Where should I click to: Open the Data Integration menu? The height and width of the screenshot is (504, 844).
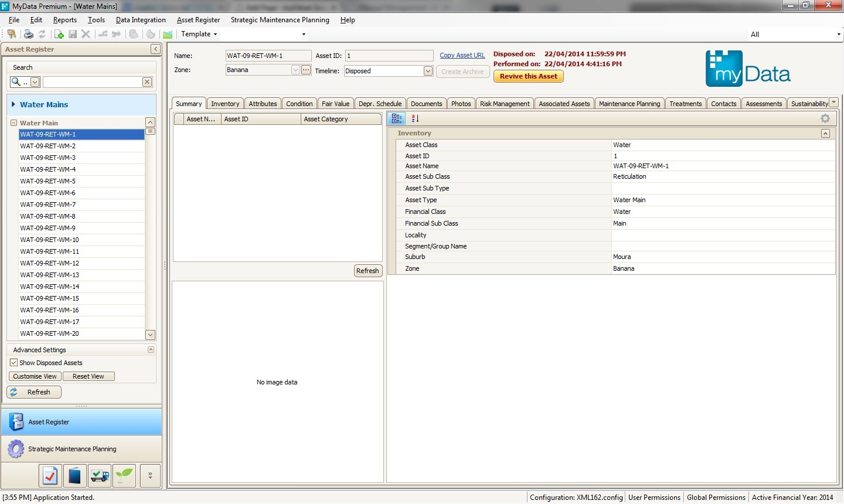point(141,20)
